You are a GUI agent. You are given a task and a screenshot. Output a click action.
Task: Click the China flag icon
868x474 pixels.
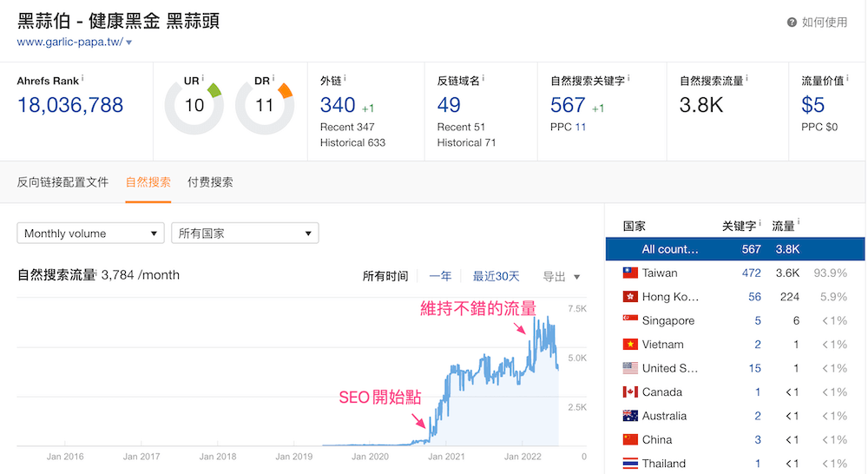[x=630, y=439]
